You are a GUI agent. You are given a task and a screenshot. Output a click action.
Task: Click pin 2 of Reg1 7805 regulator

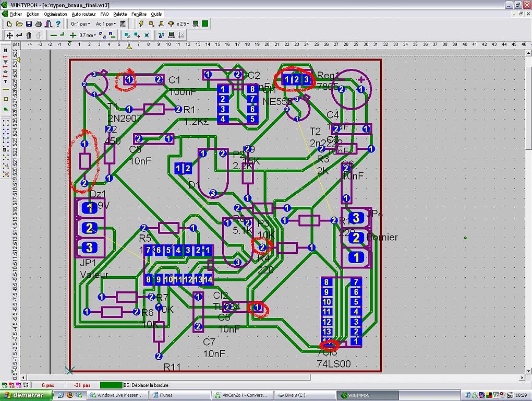pyautogui.click(x=297, y=80)
